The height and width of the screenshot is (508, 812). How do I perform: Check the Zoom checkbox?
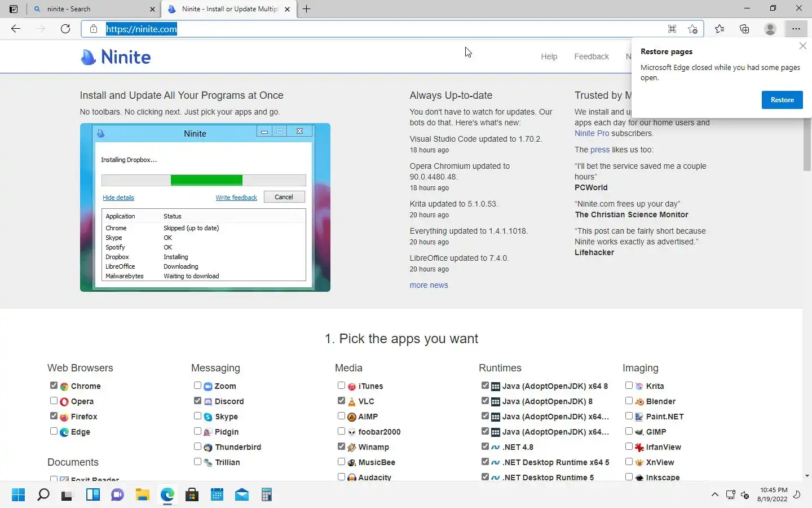tap(197, 386)
